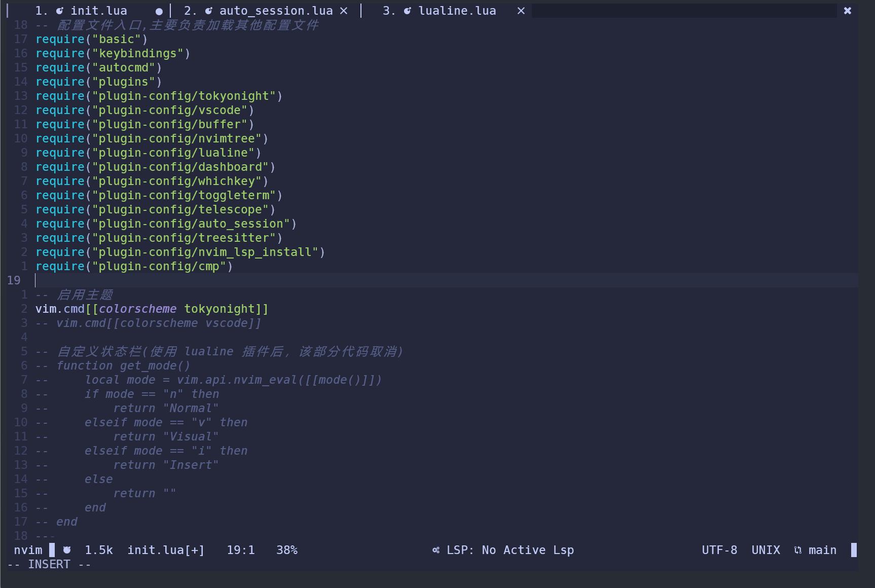Click the bufferline close button at far right
The height and width of the screenshot is (588, 875).
tap(847, 11)
